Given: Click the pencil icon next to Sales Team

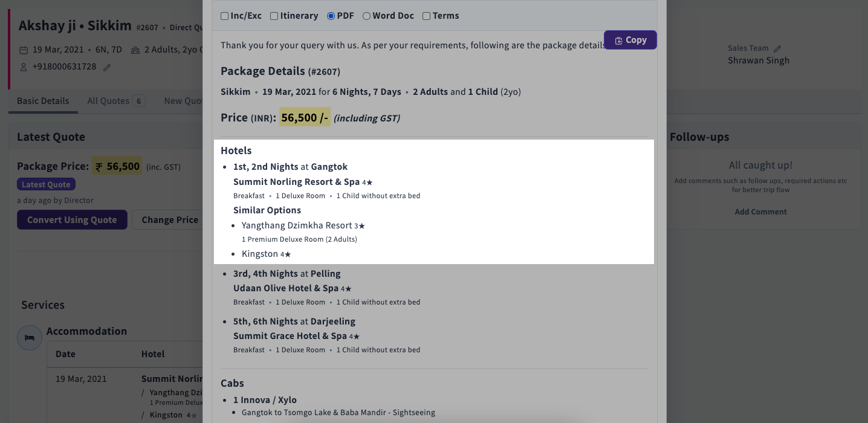Looking at the screenshot, I should pyautogui.click(x=777, y=48).
